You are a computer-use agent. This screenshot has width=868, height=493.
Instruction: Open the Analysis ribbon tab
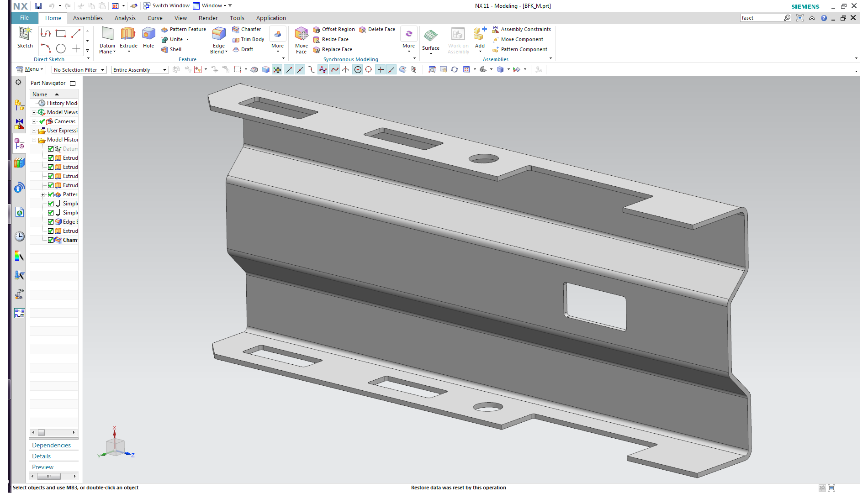[125, 18]
